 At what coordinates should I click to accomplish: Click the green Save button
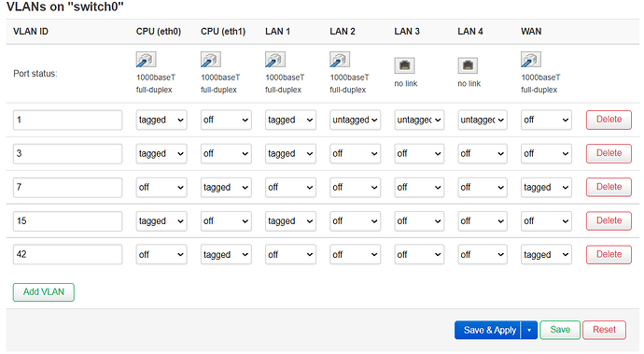point(560,330)
